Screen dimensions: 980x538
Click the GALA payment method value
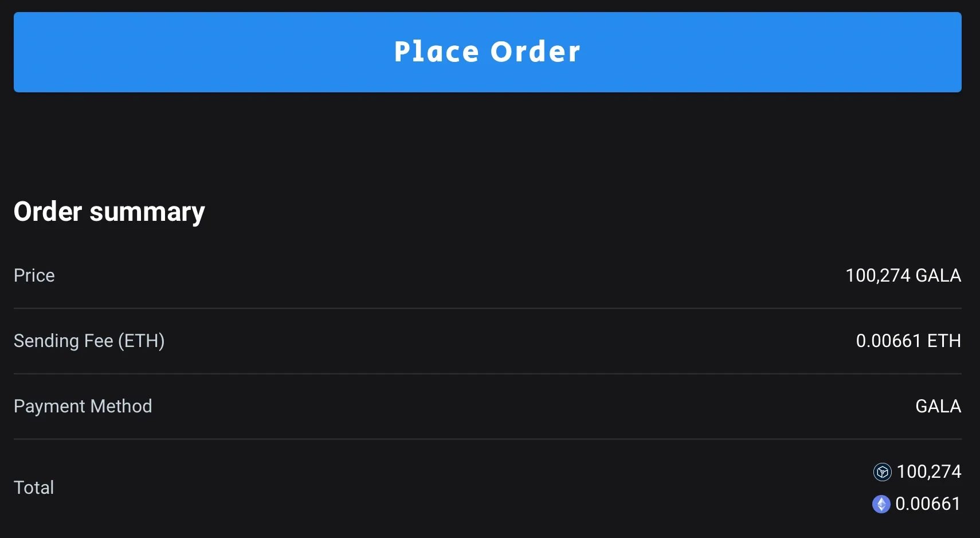point(938,406)
